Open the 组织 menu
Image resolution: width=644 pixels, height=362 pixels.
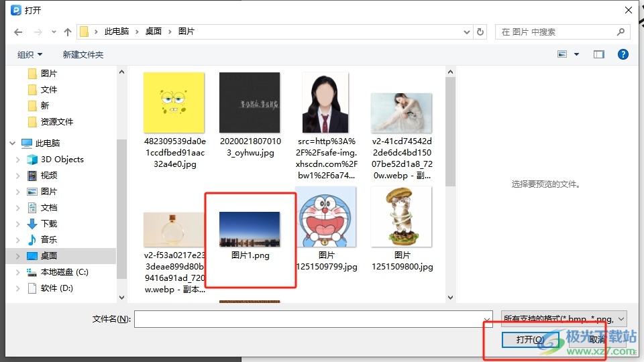pos(30,54)
